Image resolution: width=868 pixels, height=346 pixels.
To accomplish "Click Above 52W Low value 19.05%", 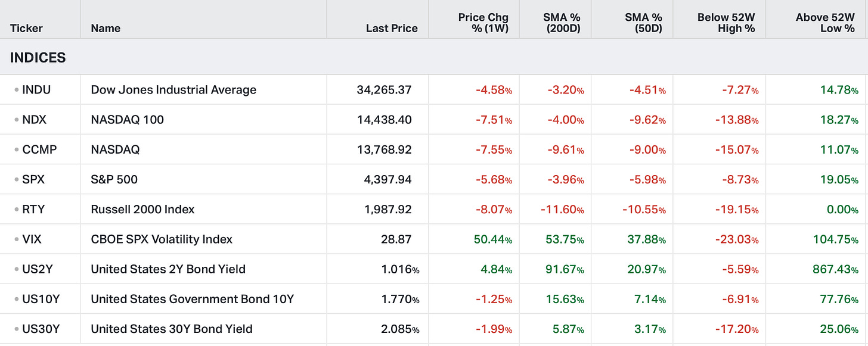I will [x=839, y=179].
